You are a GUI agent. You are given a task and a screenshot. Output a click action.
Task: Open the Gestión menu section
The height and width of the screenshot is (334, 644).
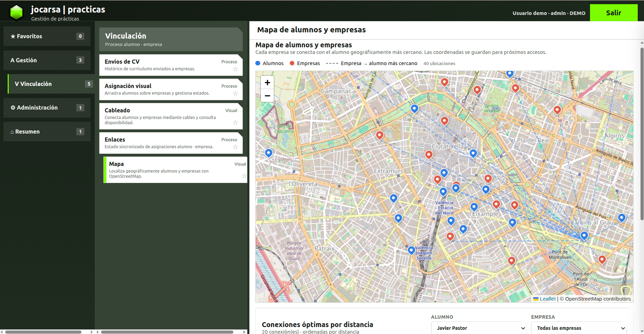47,60
